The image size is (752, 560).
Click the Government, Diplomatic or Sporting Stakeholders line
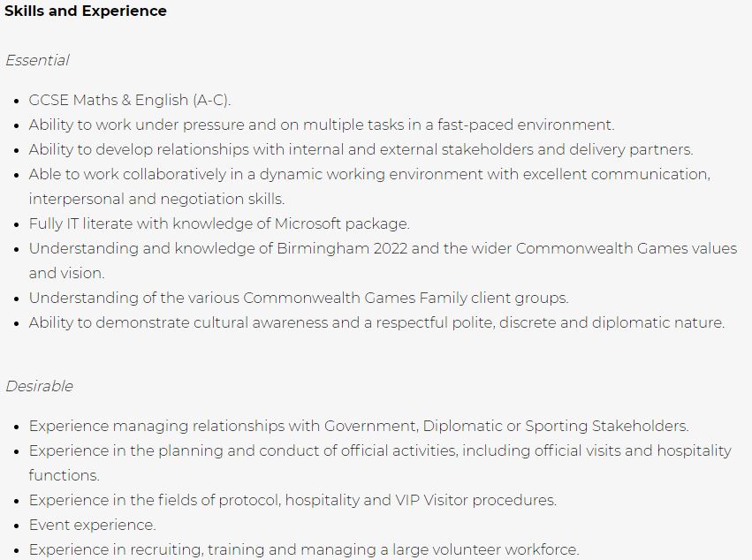click(x=359, y=427)
